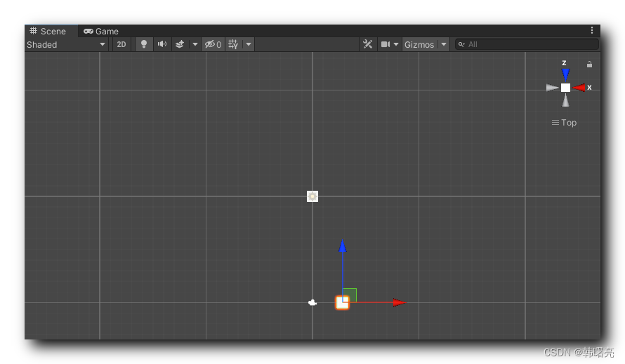Switch to the Scene tab

(x=48, y=31)
